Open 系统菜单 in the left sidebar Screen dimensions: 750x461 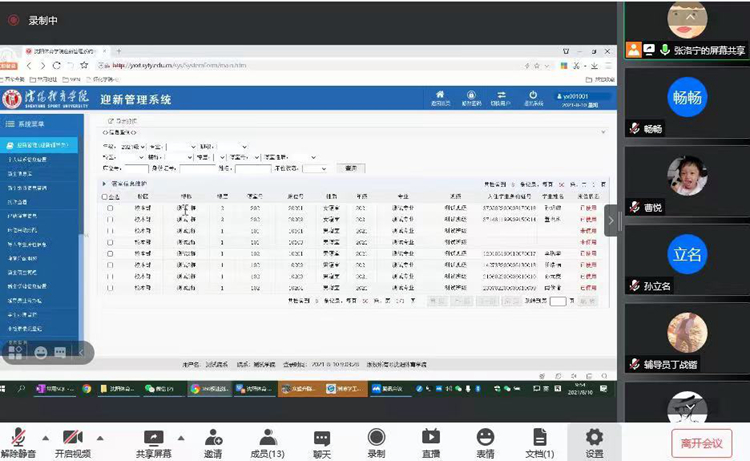(x=30, y=124)
